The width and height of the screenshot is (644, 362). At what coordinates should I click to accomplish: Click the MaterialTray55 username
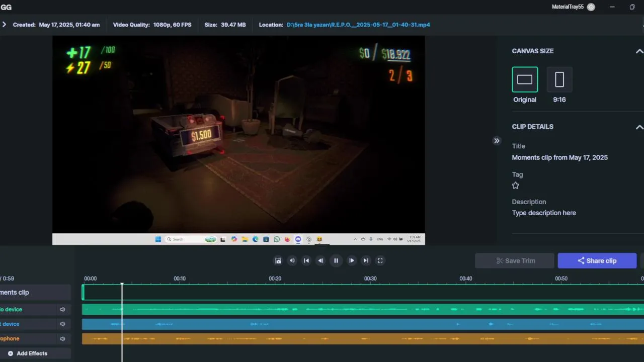568,7
